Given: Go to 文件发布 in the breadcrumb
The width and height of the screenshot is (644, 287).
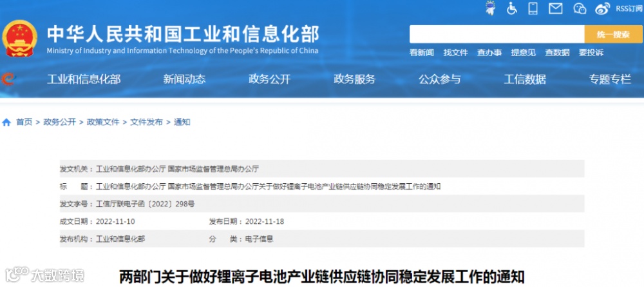Looking at the screenshot, I should [147, 122].
